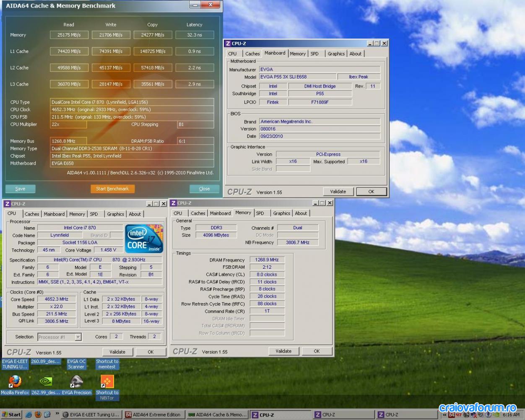Click the Core Voltage value 1.458 V

[108, 250]
